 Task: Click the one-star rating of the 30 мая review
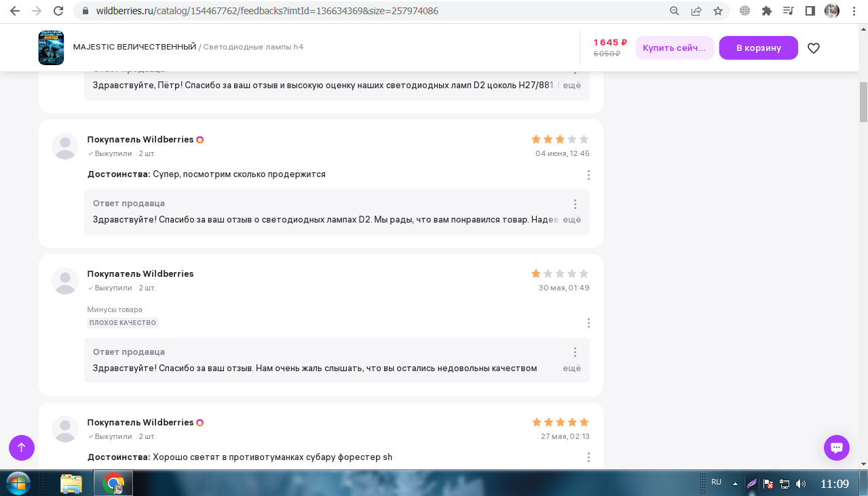tap(560, 273)
